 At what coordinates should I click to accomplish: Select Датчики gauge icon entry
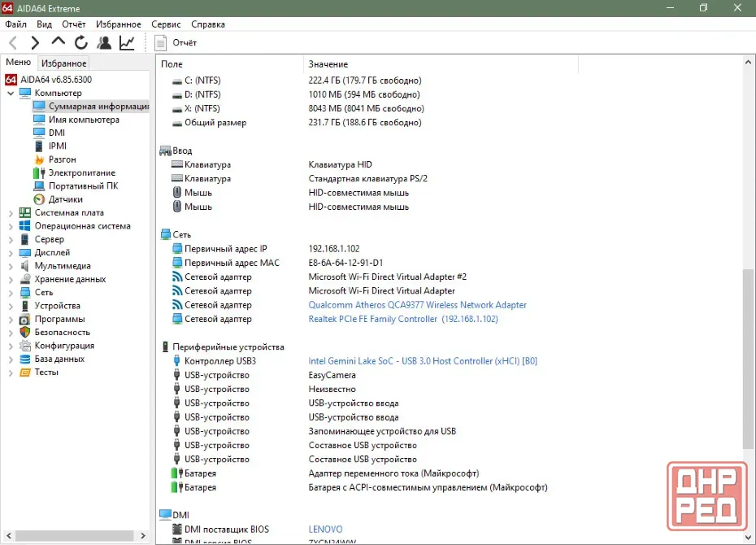pos(39,199)
